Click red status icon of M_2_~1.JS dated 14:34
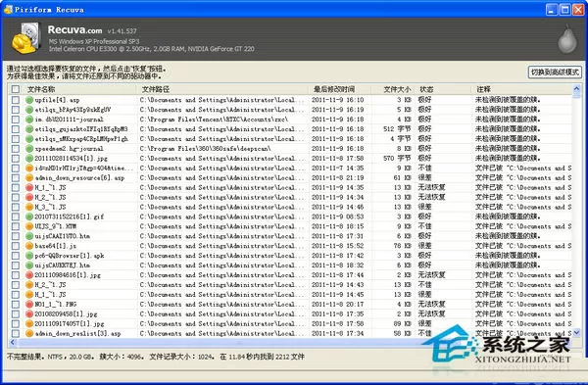The width and height of the screenshot is (588, 385). [x=29, y=197]
